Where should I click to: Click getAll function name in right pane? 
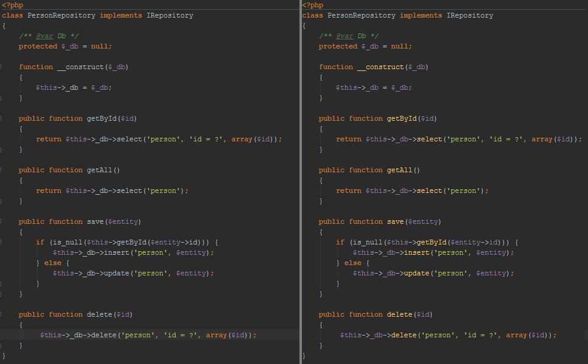(399, 170)
